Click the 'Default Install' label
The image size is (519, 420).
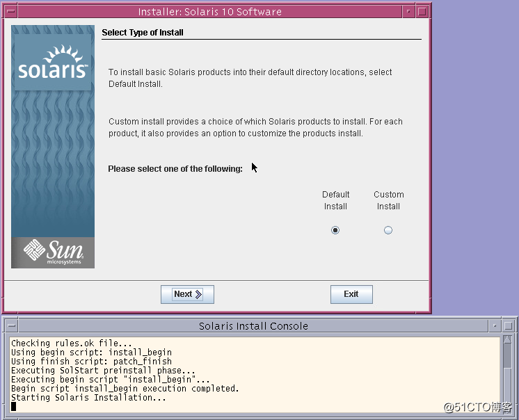click(335, 200)
